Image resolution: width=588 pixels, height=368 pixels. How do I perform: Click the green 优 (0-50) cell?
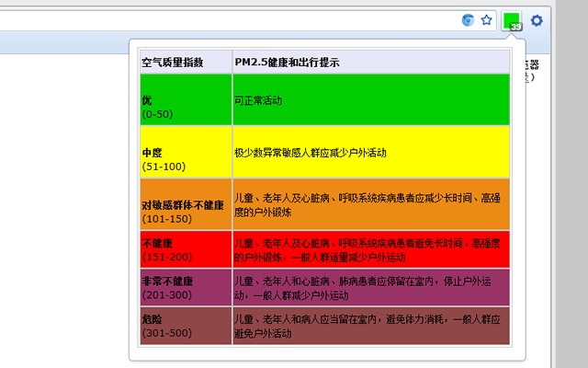coord(186,99)
